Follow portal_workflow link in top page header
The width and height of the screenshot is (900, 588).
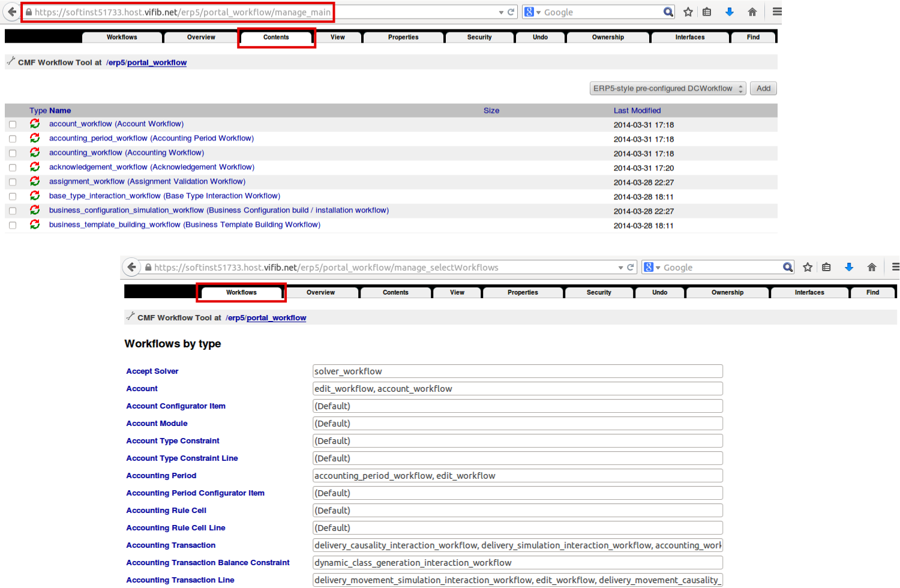pos(157,62)
